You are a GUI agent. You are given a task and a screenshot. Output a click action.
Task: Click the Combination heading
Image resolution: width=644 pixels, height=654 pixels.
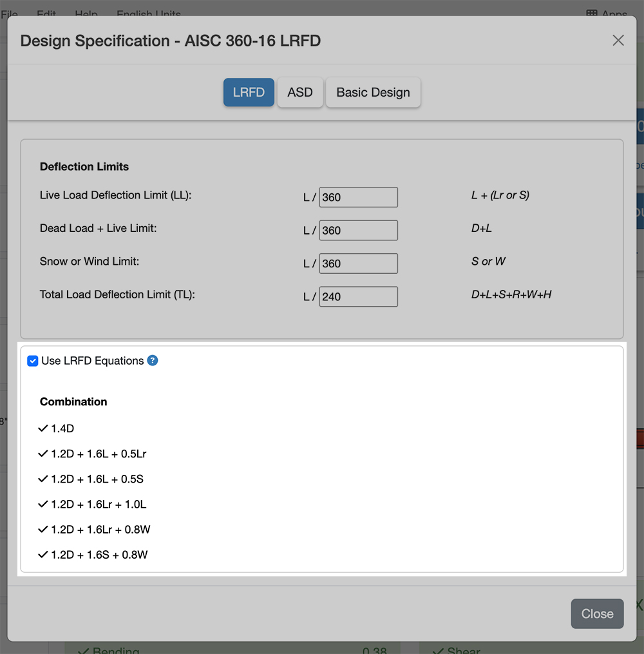[x=73, y=401]
